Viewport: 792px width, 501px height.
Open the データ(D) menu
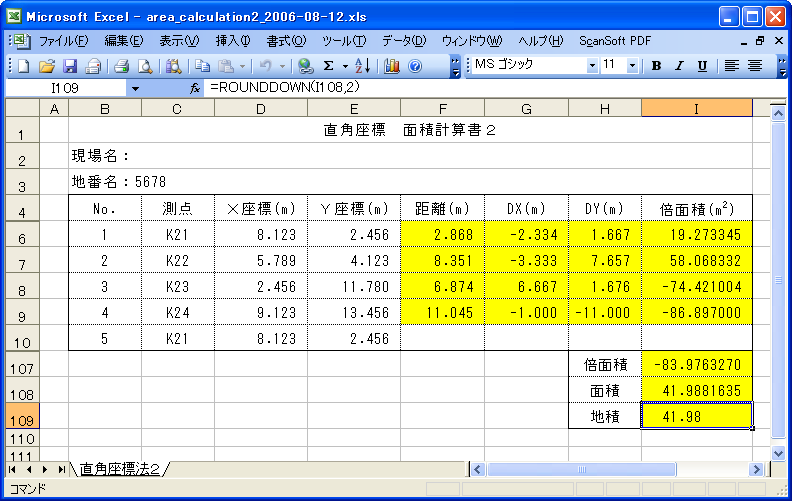click(x=404, y=41)
